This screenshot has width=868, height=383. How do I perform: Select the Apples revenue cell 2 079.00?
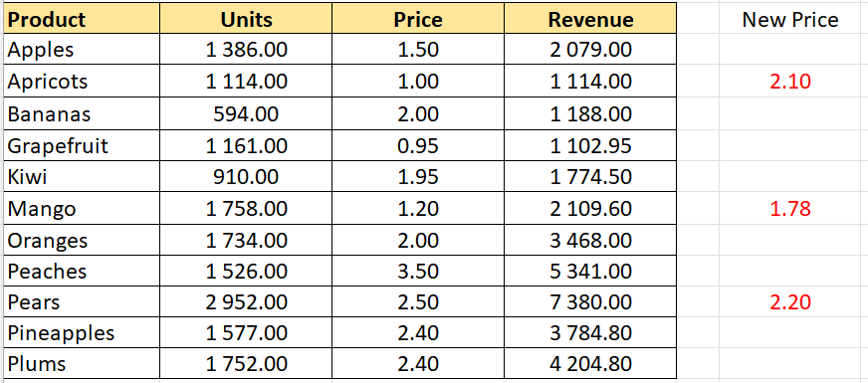pos(590,50)
